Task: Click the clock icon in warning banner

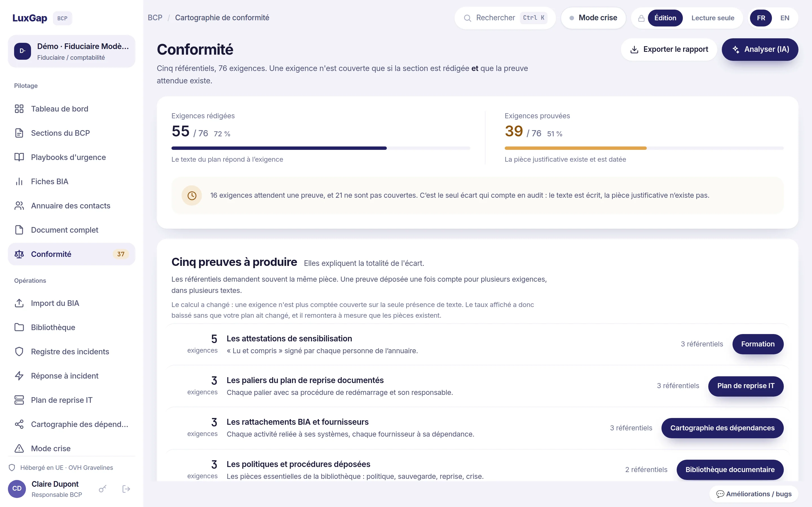Action: click(x=192, y=195)
